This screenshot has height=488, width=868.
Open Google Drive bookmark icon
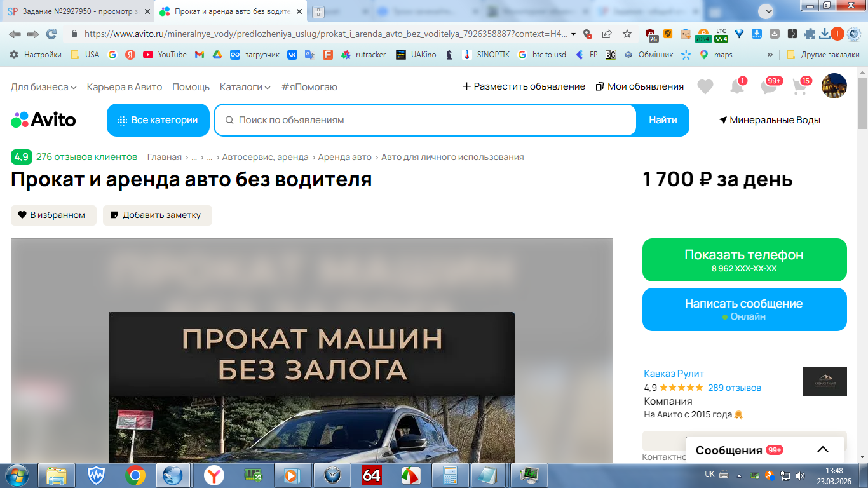[x=217, y=55]
